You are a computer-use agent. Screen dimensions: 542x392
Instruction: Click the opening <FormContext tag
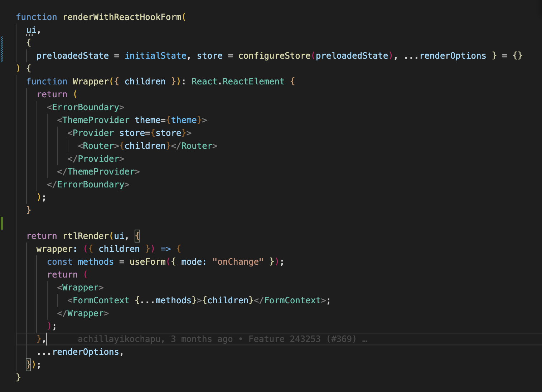pyautogui.click(x=98, y=300)
